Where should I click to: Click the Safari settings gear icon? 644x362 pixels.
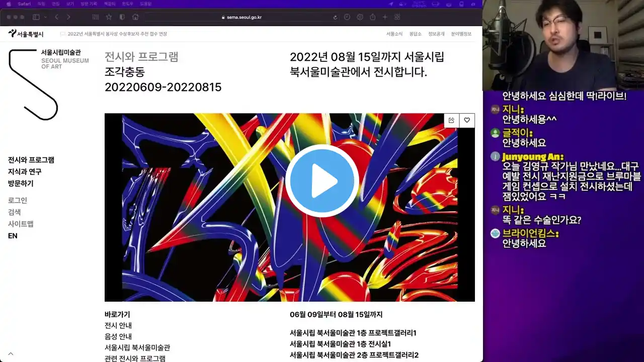pyautogui.click(x=360, y=17)
